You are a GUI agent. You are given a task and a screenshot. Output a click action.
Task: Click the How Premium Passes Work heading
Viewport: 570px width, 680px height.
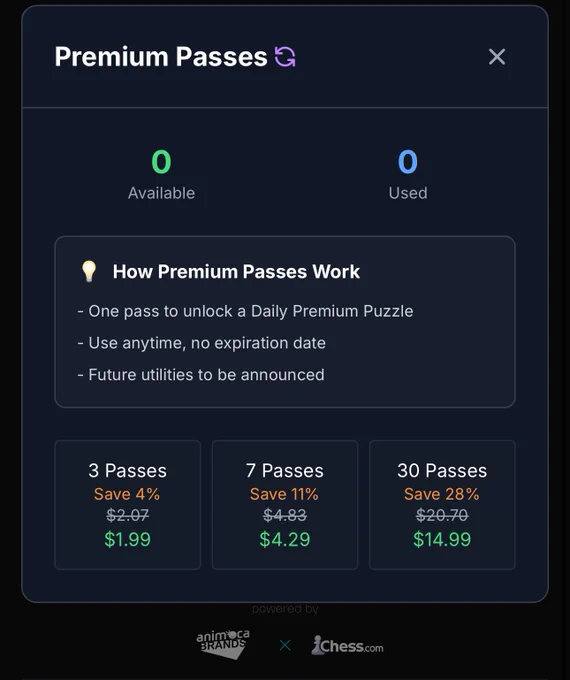[236, 271]
